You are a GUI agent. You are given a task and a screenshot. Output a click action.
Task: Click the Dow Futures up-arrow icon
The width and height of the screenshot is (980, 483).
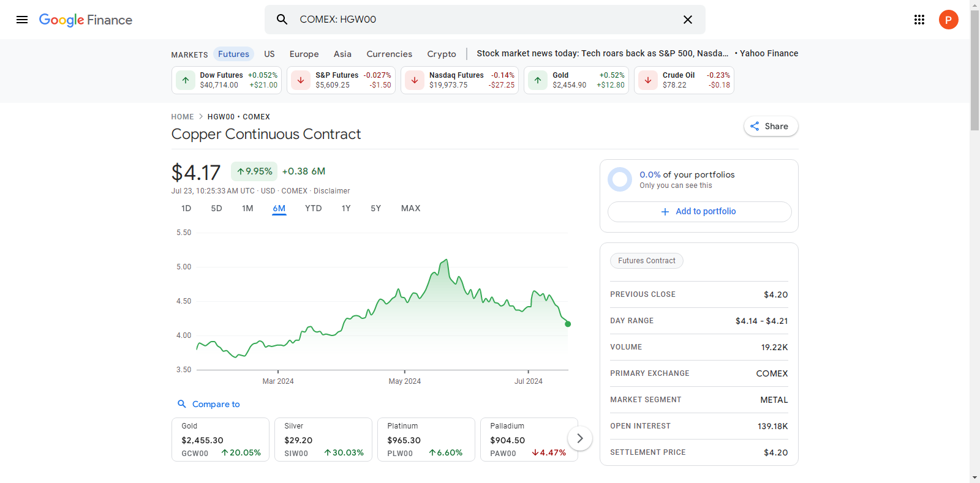186,80
